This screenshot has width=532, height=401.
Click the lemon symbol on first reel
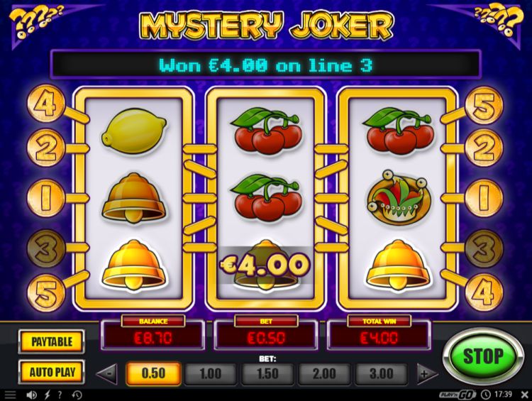[x=134, y=131]
